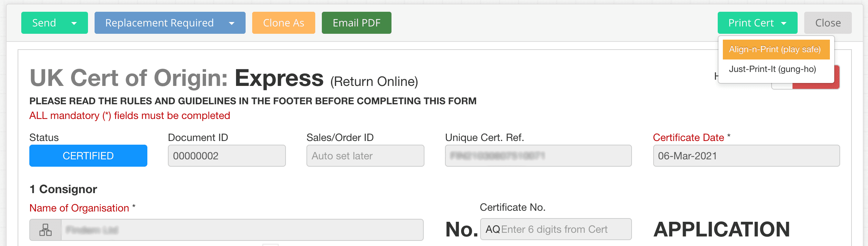Click the Unique Cert. Ref. field
Screen dimensions: 868x246
coord(538,156)
